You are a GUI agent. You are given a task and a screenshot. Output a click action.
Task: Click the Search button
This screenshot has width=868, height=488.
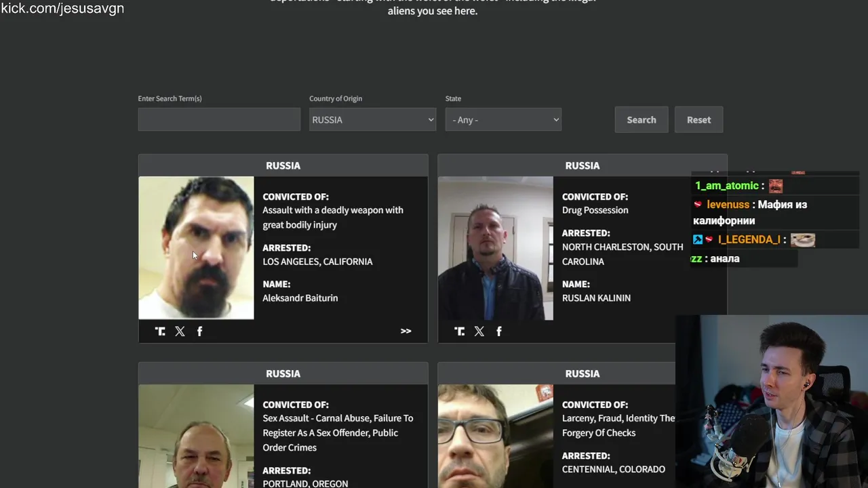click(x=642, y=120)
